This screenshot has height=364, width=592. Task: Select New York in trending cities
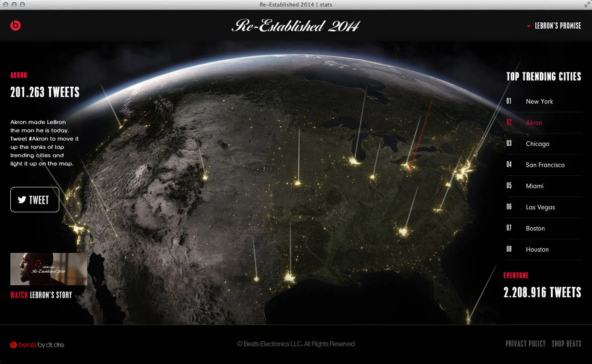tap(544, 102)
